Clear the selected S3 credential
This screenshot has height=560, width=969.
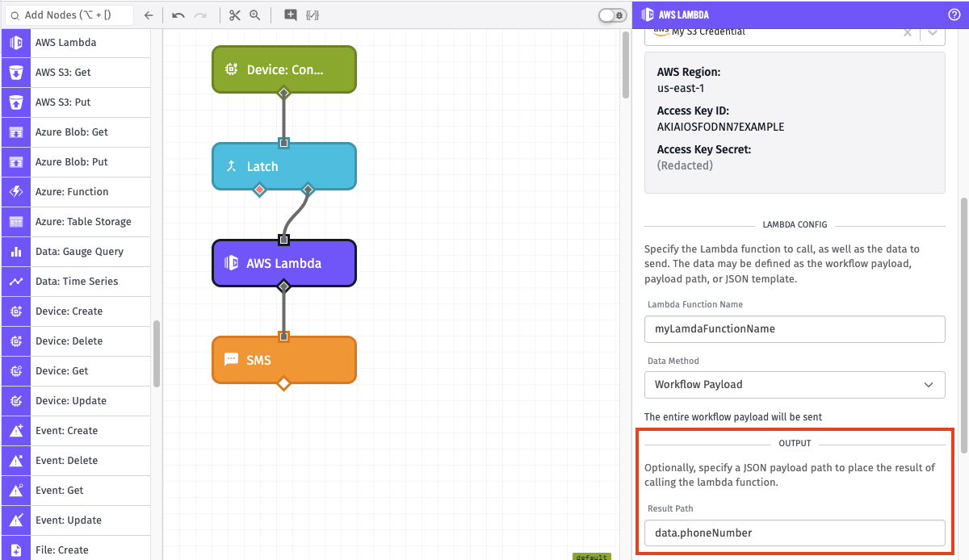[x=908, y=32]
